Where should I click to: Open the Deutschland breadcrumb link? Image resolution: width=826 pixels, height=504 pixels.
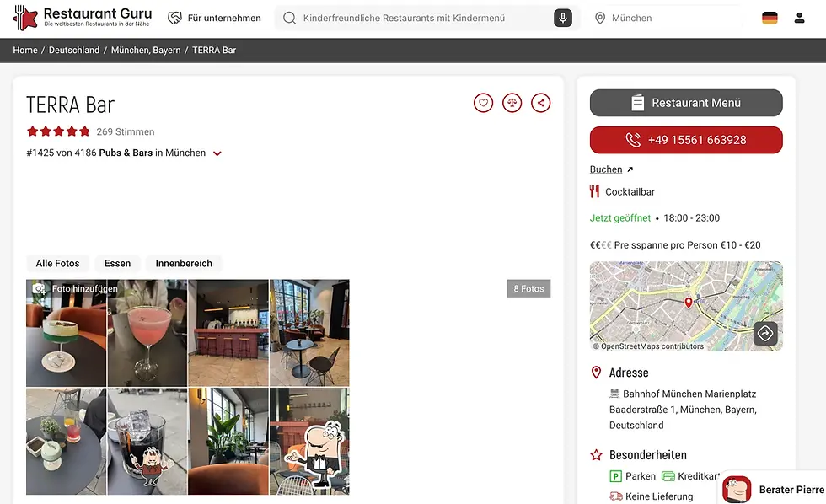click(74, 50)
